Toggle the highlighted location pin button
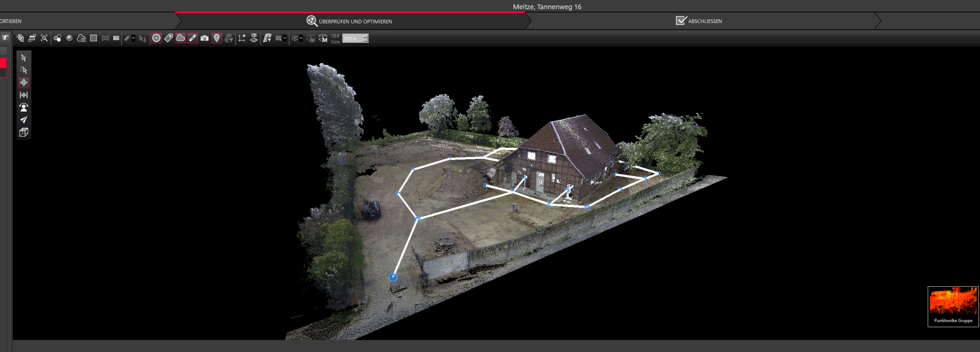980x352 pixels. coord(217,38)
